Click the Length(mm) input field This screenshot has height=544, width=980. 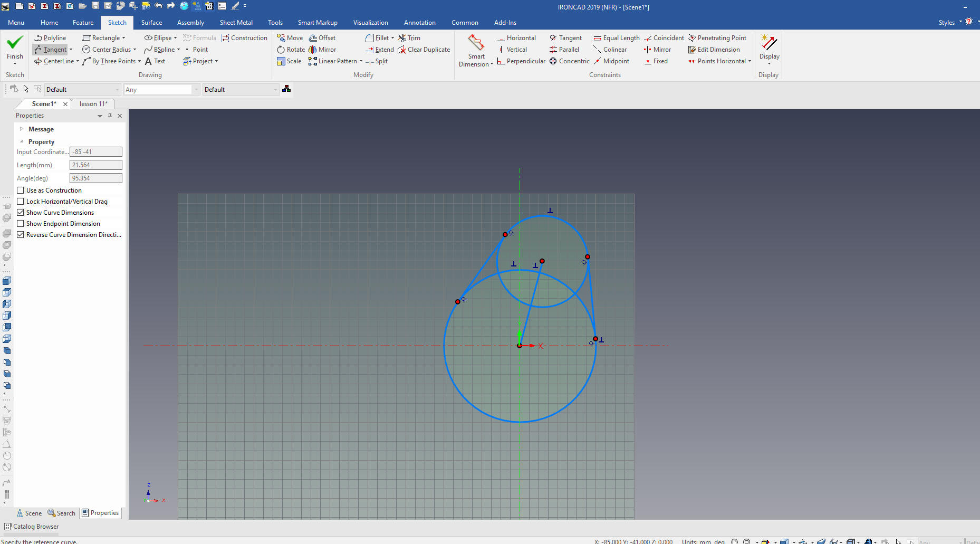coord(95,165)
